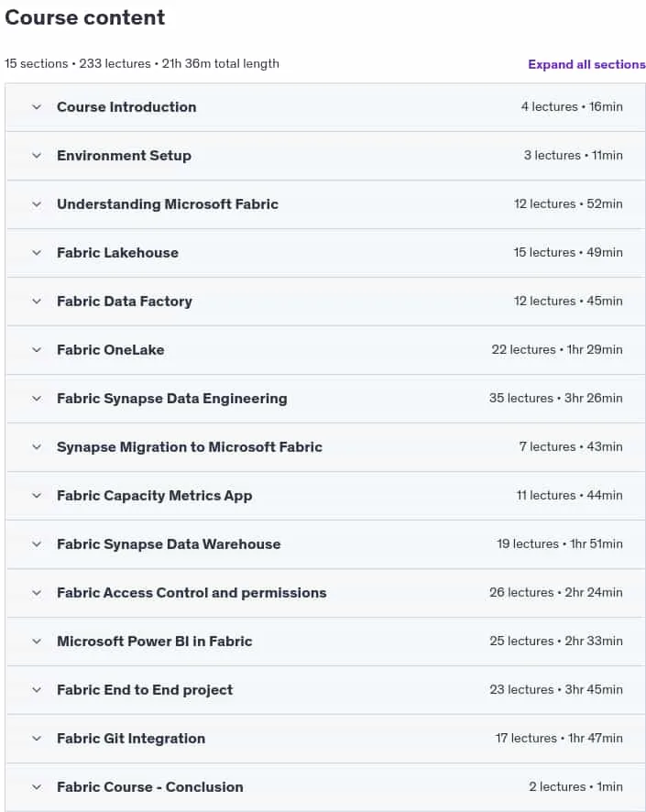646x812 pixels.
Task: Expand the Fabric Git Integration chevron
Action: (37, 739)
